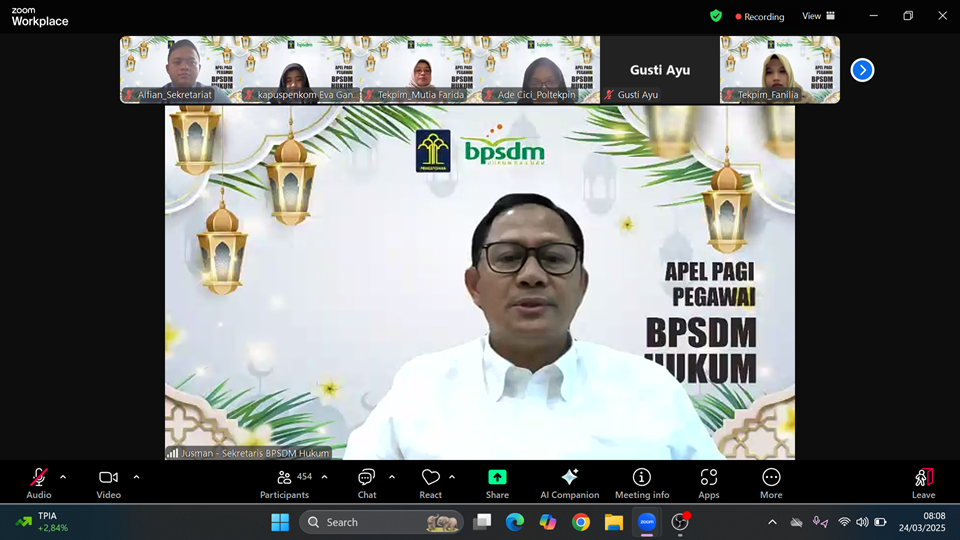Click the green encryption shield icon

click(716, 16)
